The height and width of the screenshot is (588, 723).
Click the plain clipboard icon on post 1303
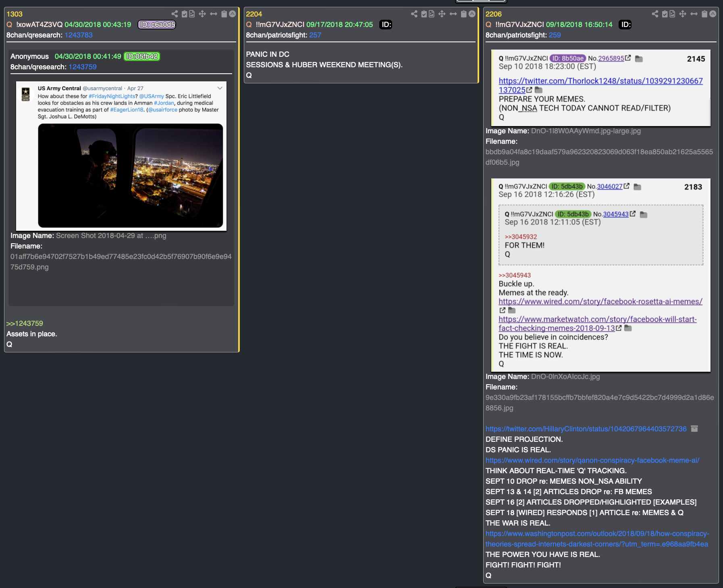coord(224,14)
